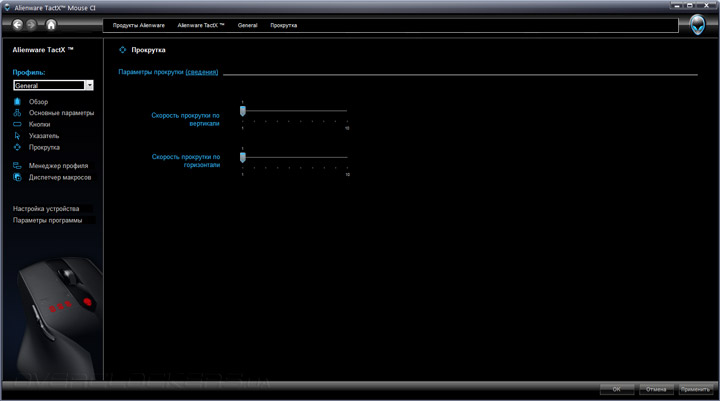720x401 pixels.
Task: Confirm with the OK button
Action: (x=617, y=389)
